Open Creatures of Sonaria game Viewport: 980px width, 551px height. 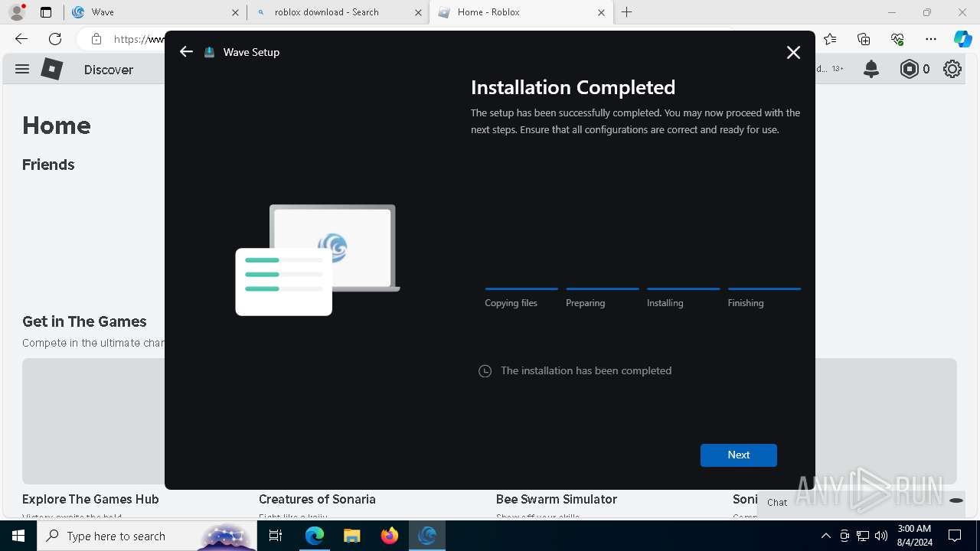click(317, 499)
